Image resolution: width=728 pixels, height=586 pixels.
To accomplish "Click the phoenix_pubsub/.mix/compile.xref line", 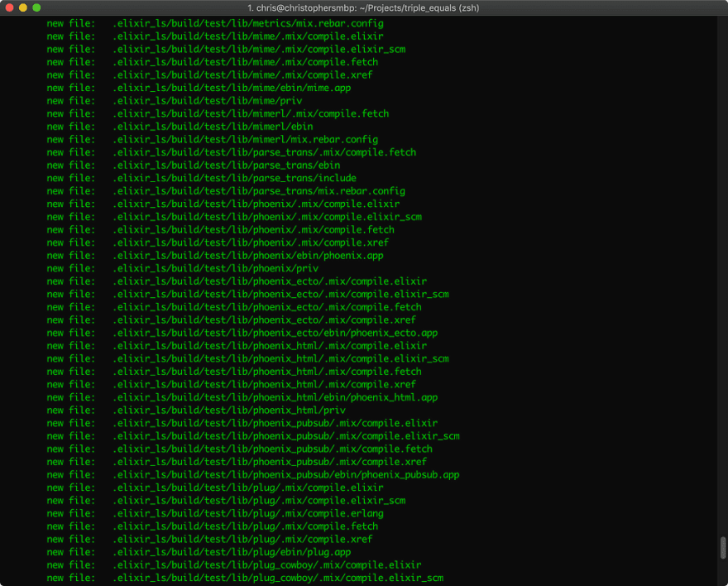I will pyautogui.click(x=237, y=463).
